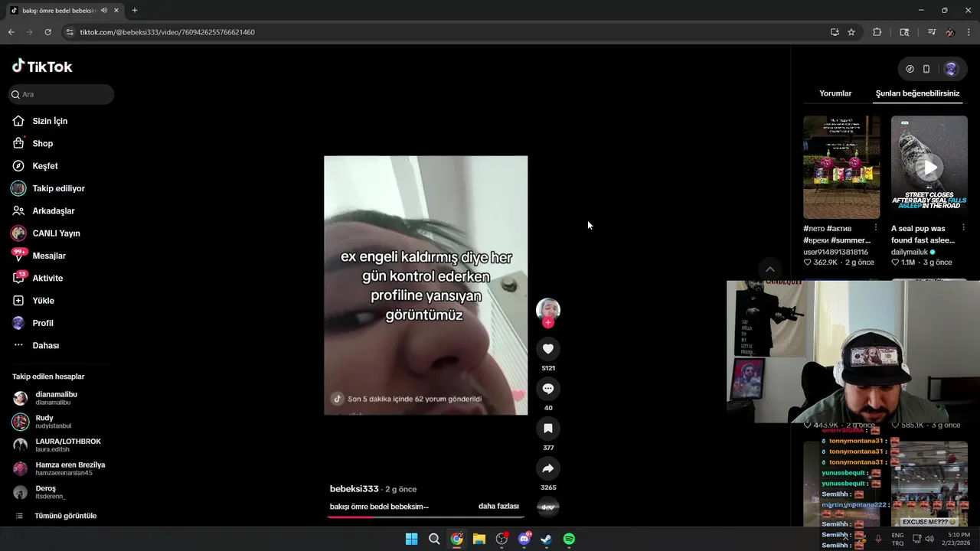Open bebeksi333 username link
Viewport: 980px width, 551px height.
(x=354, y=489)
